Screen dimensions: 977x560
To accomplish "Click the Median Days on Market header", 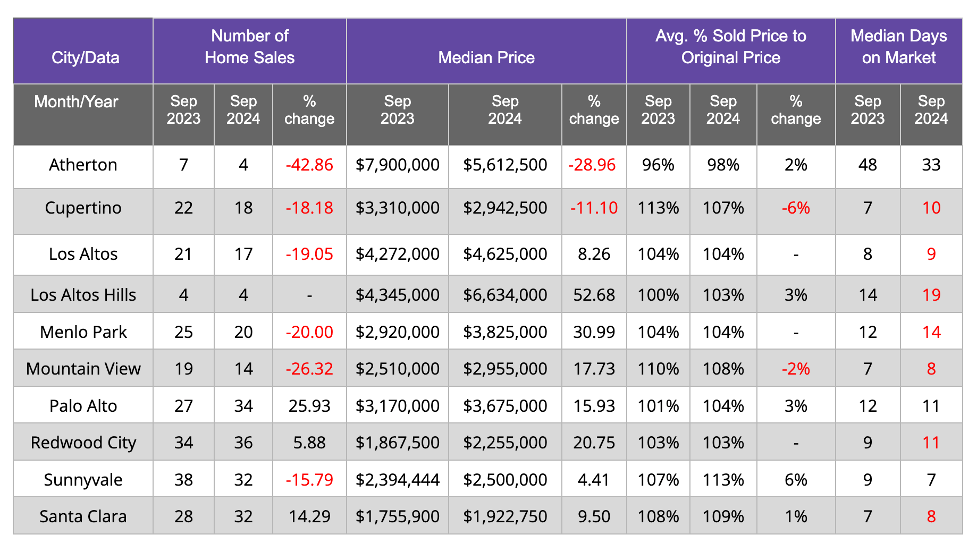I will [898, 47].
